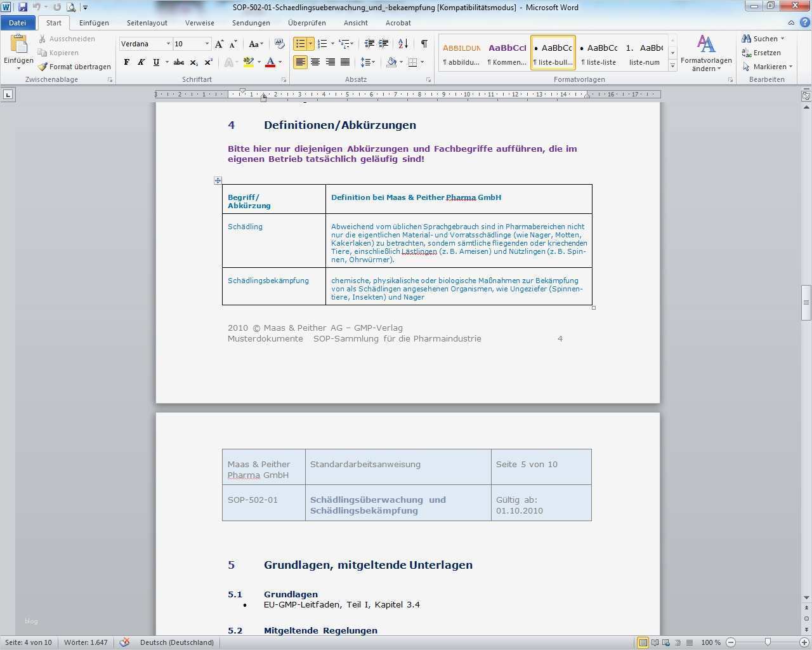Toggle underline formatting
This screenshot has width=812, height=650.
(156, 62)
